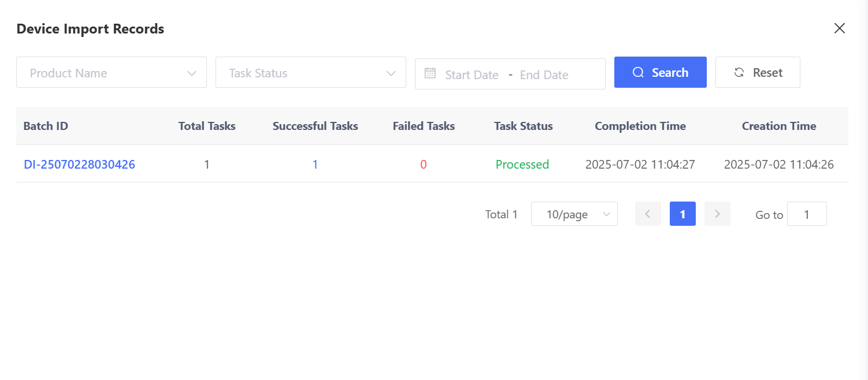Click the red failed tasks count
The height and width of the screenshot is (380, 868).
423,165
